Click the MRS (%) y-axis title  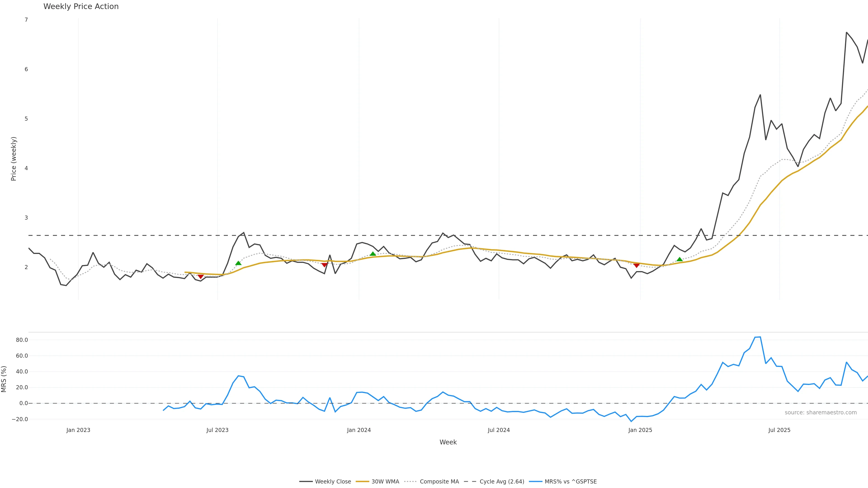4,379
